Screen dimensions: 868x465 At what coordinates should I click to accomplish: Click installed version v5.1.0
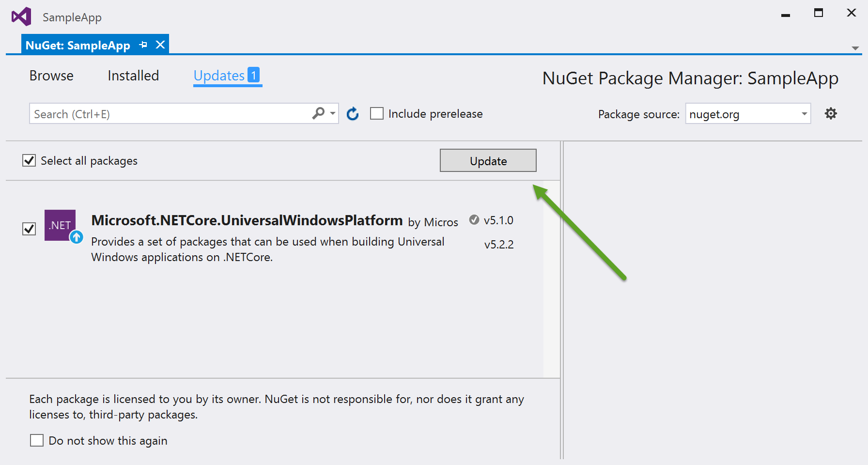pyautogui.click(x=498, y=220)
